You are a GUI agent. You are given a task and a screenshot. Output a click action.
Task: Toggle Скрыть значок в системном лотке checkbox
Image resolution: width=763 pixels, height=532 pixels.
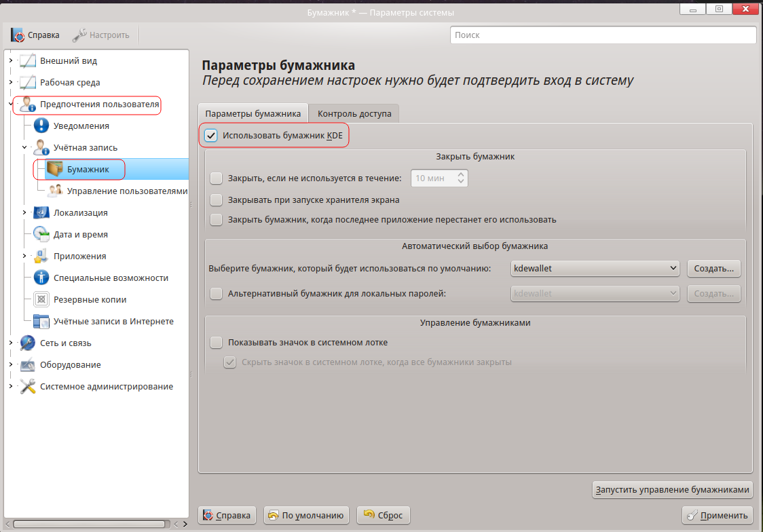coord(229,362)
